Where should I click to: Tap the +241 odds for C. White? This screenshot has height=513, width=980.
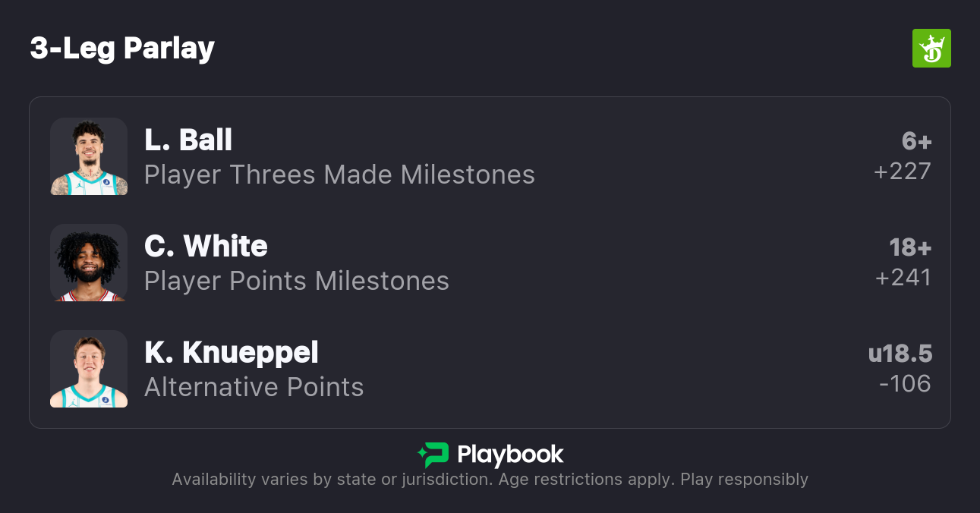pos(903,278)
